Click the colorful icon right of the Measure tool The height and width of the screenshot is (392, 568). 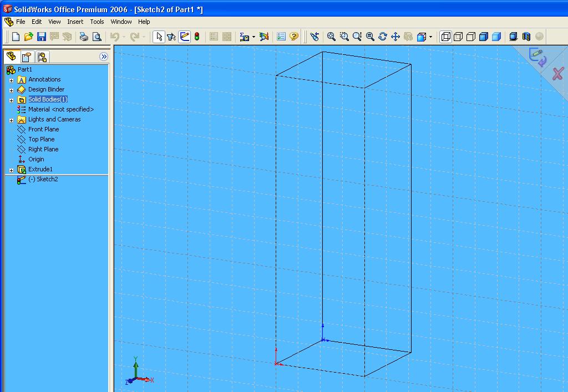pyautogui.click(x=264, y=37)
